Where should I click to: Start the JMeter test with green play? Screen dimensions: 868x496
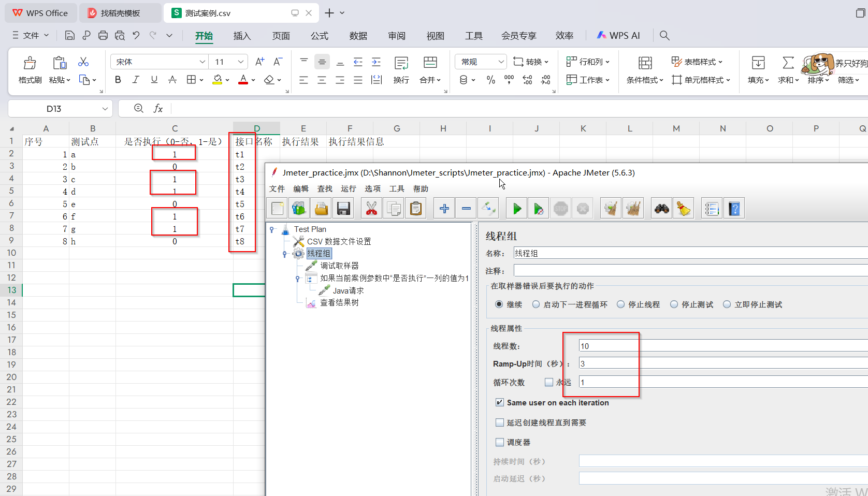pyautogui.click(x=516, y=209)
